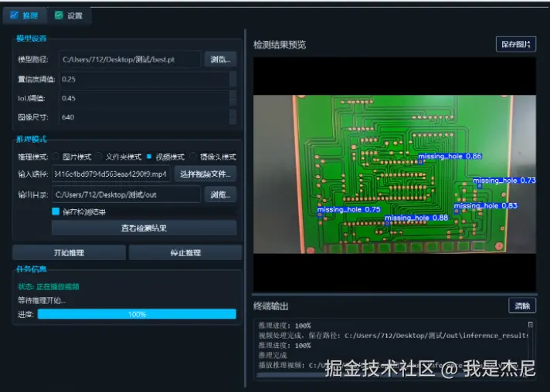Click the terminal output vertical scrollbar

(x=531, y=345)
